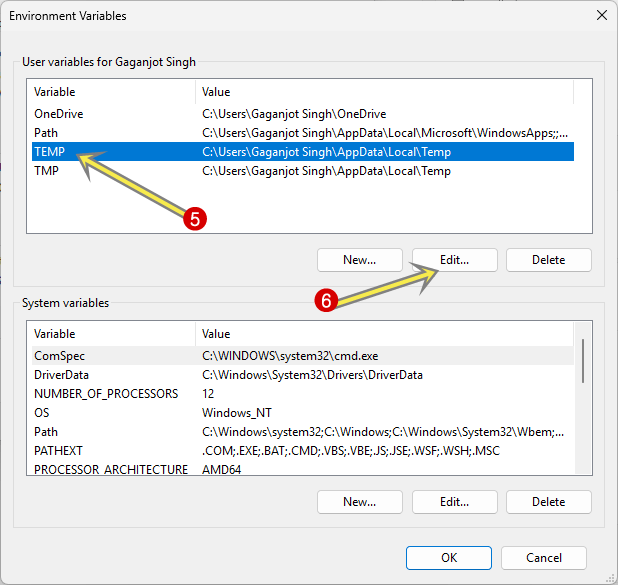Click the value 12 for NUMBER_OF_PROCESSORS
Image resolution: width=618 pixels, height=585 pixels.
208,393
